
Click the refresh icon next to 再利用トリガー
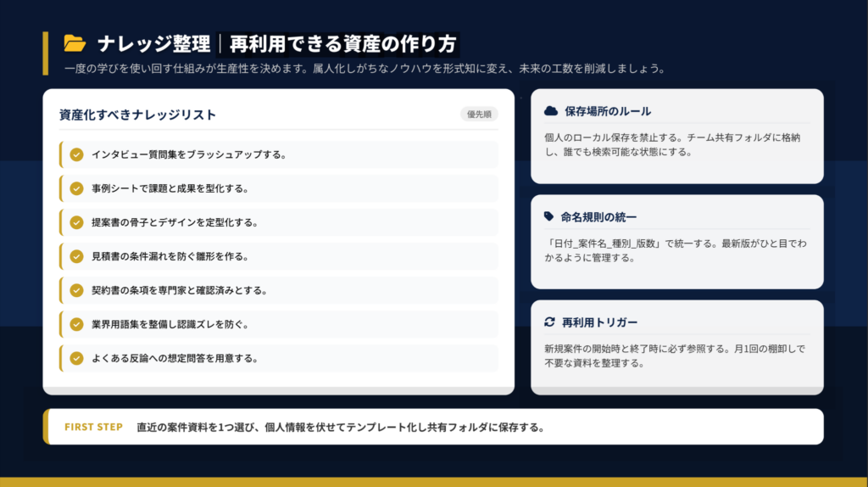pyautogui.click(x=549, y=322)
